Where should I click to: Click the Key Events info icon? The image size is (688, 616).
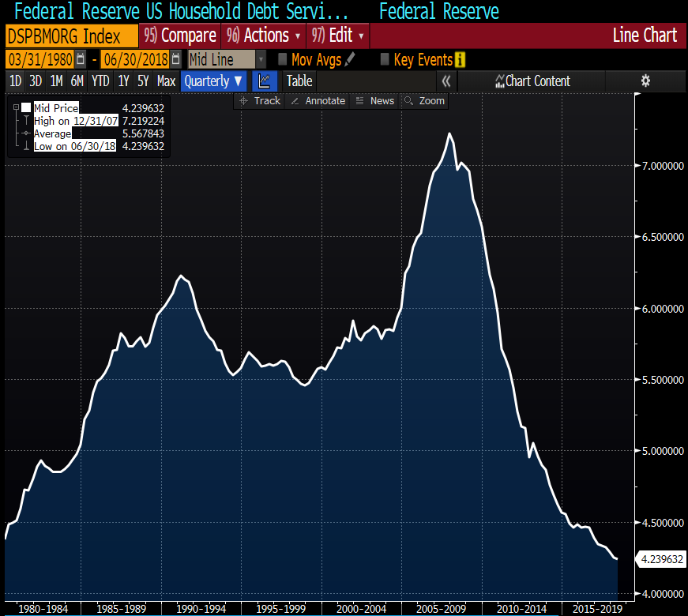pos(461,60)
